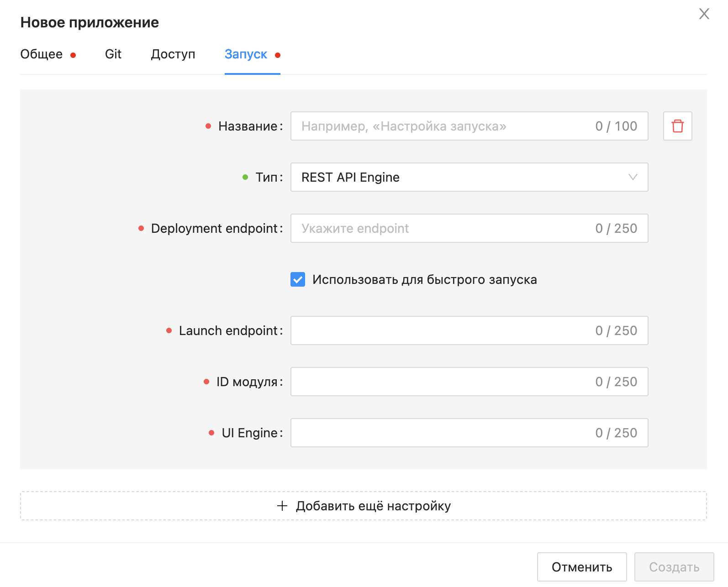The height and width of the screenshot is (587, 728).
Task: Click the Deployment endpoint label text
Action: point(214,228)
